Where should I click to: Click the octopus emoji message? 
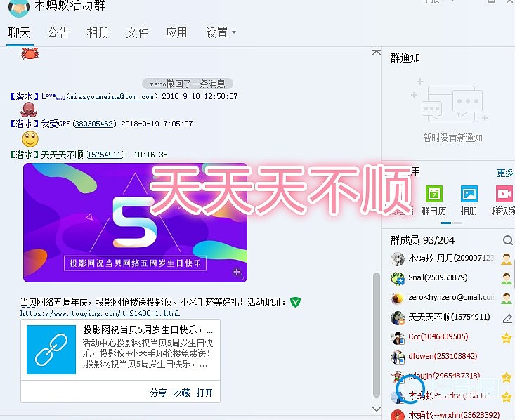29,110
